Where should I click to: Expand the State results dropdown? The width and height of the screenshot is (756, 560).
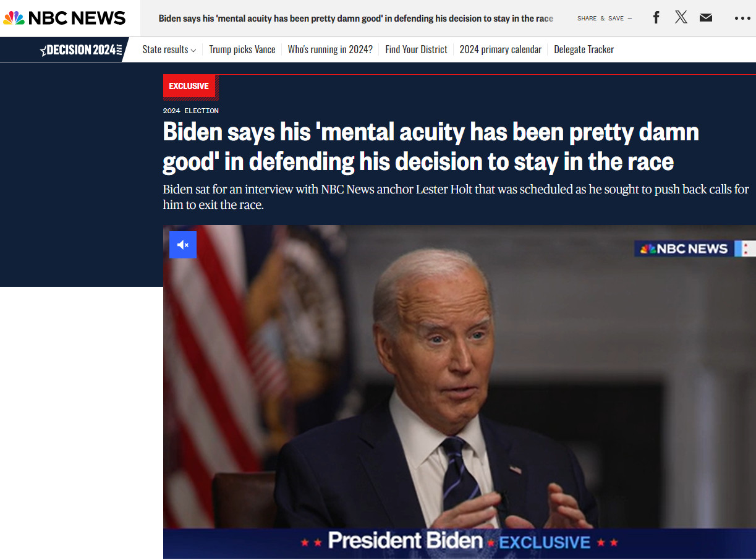[169, 49]
